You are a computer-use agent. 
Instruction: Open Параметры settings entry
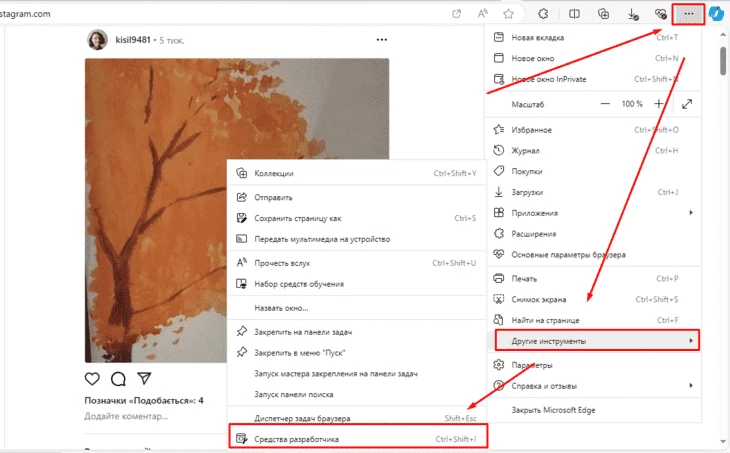[x=593, y=365]
